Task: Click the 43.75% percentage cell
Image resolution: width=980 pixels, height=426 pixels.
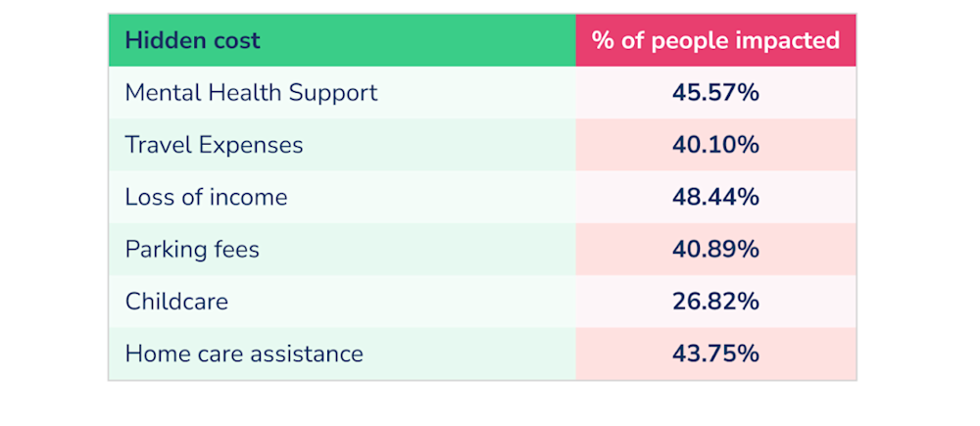Action: [715, 354]
